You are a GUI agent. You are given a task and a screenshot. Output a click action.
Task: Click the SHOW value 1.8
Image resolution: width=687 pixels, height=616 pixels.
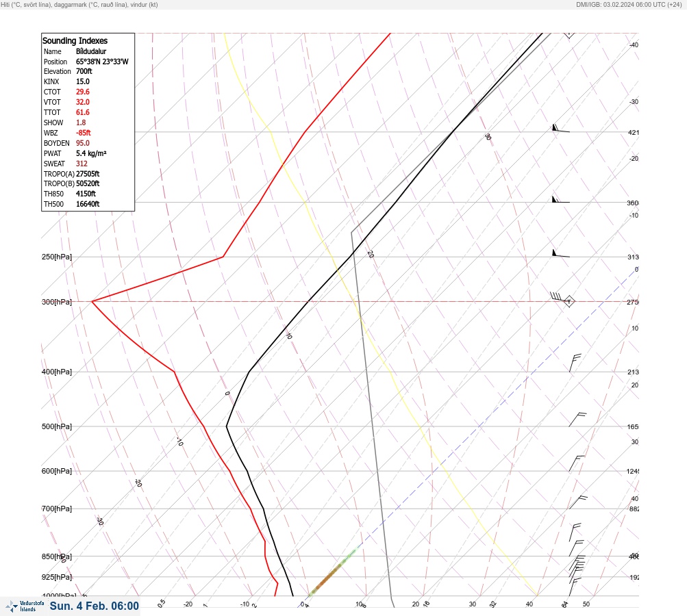point(81,123)
